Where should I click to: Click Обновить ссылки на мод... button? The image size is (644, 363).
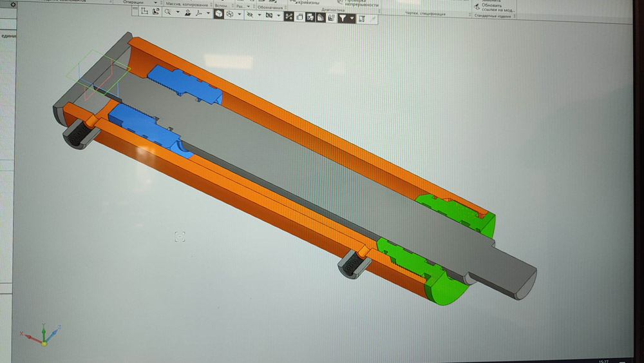(495, 7)
